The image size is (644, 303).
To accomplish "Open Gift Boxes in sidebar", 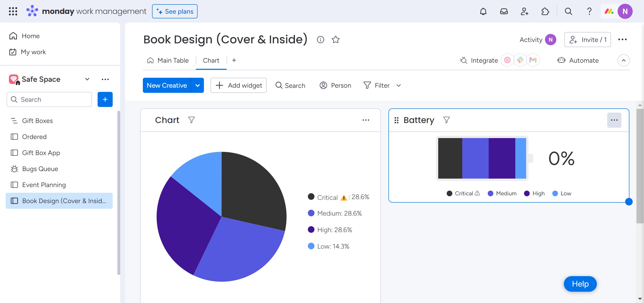I will point(59,121).
